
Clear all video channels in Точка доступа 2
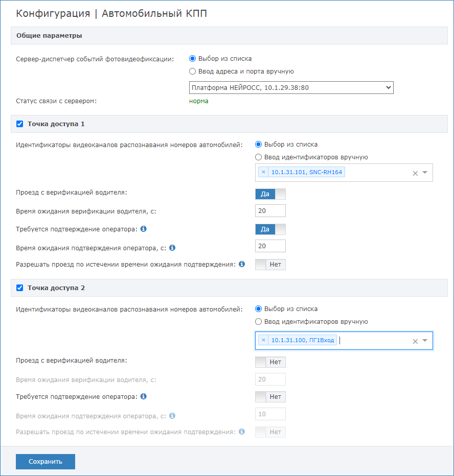tap(415, 341)
